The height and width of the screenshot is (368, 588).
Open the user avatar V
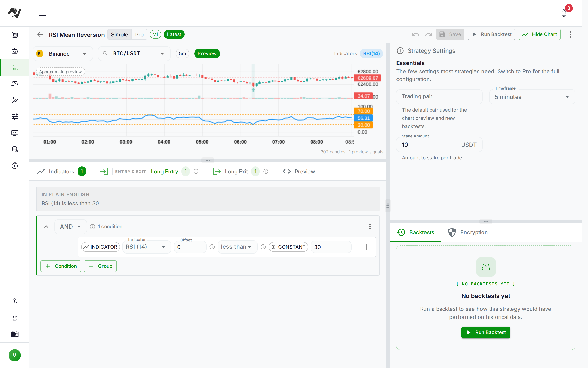pyautogui.click(x=14, y=355)
